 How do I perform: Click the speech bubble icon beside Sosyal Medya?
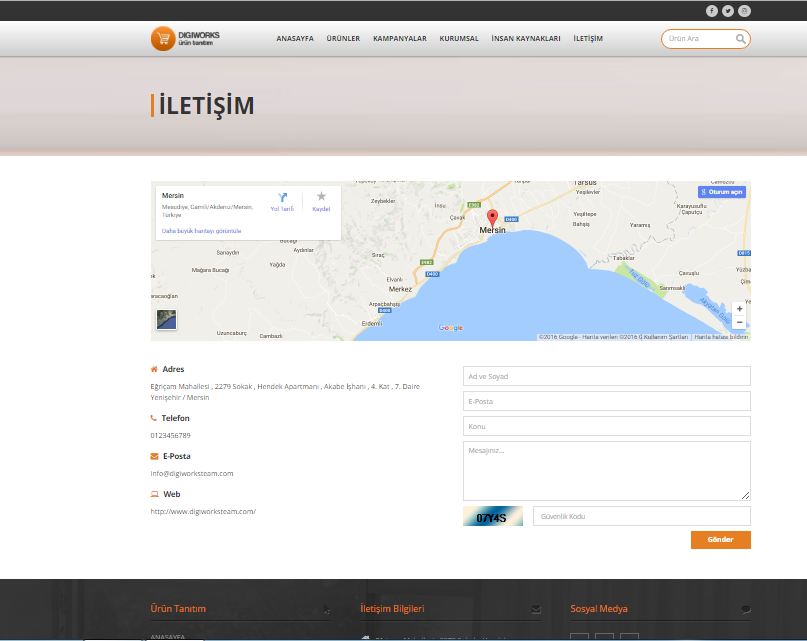746,610
